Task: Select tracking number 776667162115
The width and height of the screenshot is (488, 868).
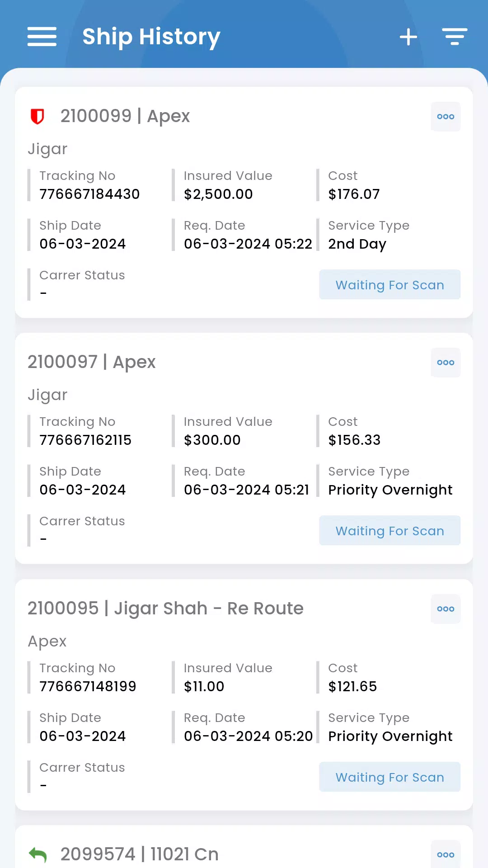Action: coord(85,440)
